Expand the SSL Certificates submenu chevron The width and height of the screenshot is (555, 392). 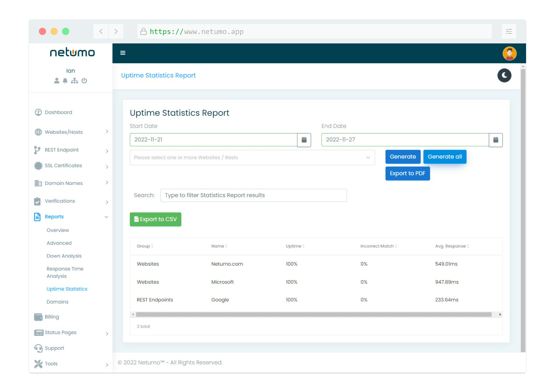107,167
